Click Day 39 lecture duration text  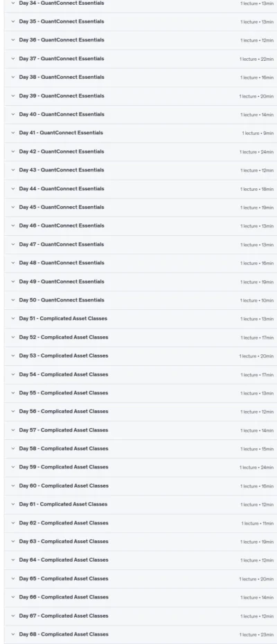256,96
